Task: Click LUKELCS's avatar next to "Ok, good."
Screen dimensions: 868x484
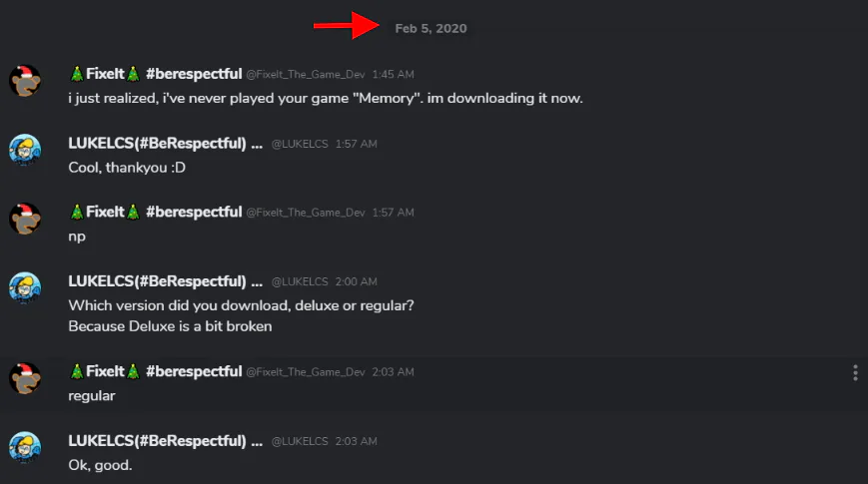Action: coord(25,447)
